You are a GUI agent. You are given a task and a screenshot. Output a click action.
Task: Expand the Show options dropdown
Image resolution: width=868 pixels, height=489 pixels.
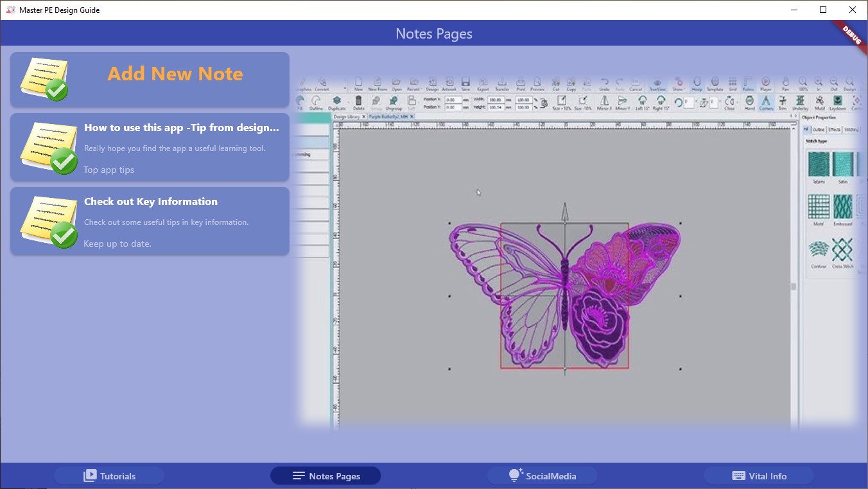tap(679, 84)
